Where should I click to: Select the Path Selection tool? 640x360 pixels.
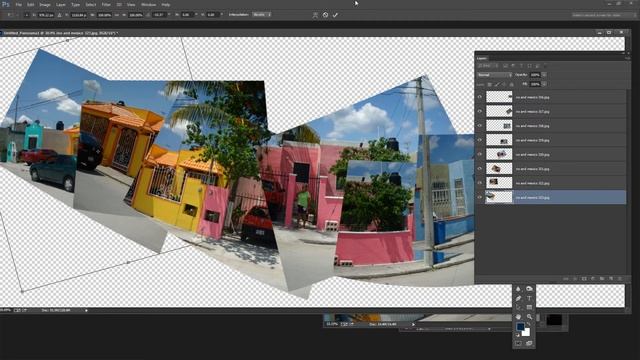pyautogui.click(x=518, y=307)
